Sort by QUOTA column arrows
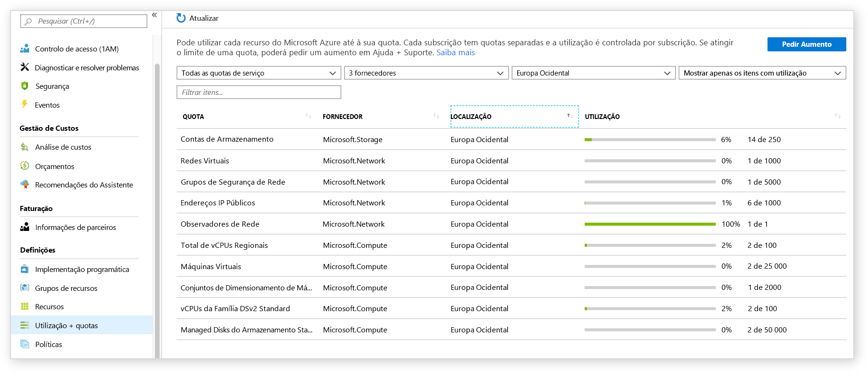Viewport: 868px width, 373px height. click(308, 116)
